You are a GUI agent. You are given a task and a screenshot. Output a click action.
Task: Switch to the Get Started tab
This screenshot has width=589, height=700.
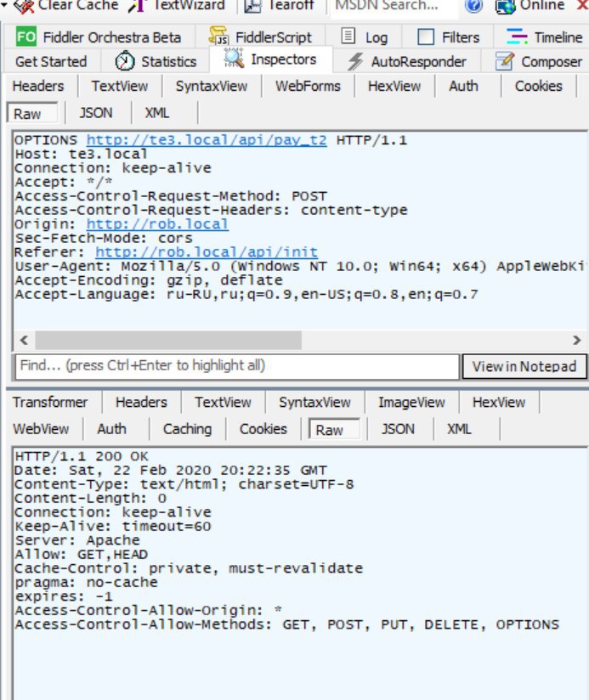(51, 62)
